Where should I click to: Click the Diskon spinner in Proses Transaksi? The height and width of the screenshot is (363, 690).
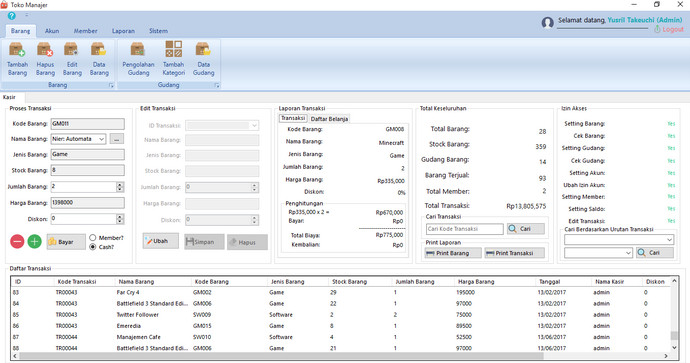coord(120,219)
